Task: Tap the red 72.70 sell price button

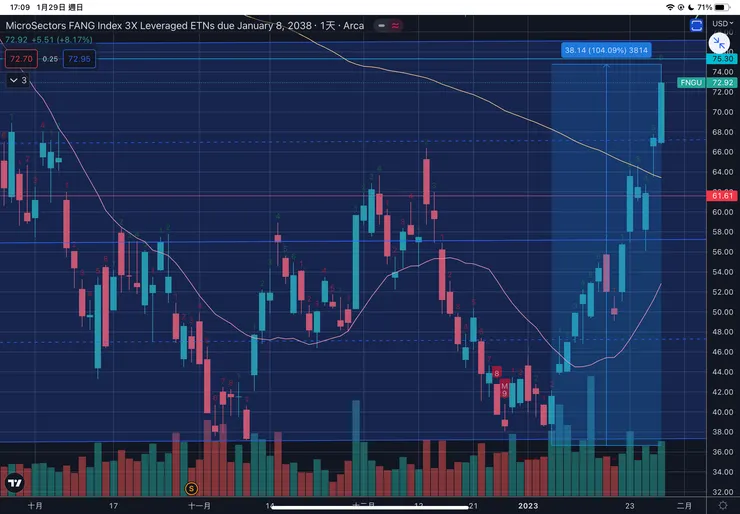Action: click(x=21, y=59)
